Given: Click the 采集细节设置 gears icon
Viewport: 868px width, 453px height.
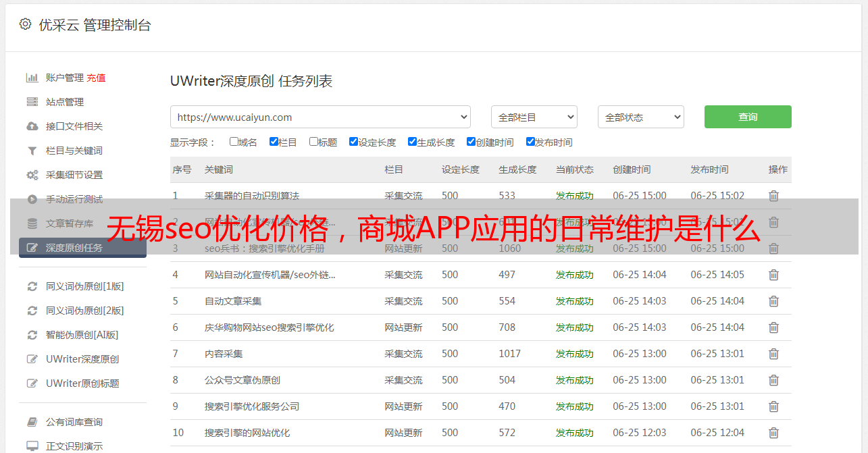Looking at the screenshot, I should (32, 175).
